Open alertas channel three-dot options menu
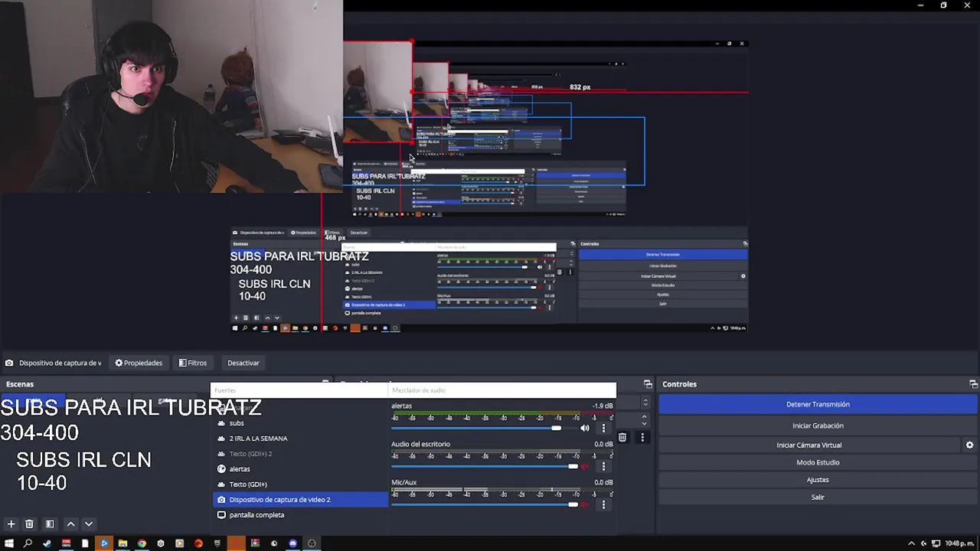 [603, 429]
